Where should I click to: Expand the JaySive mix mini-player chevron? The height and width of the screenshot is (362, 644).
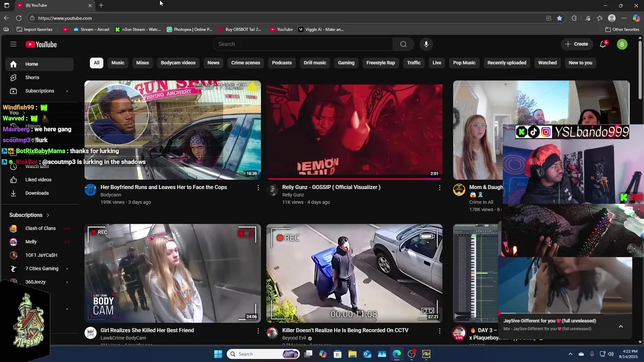coord(621,326)
